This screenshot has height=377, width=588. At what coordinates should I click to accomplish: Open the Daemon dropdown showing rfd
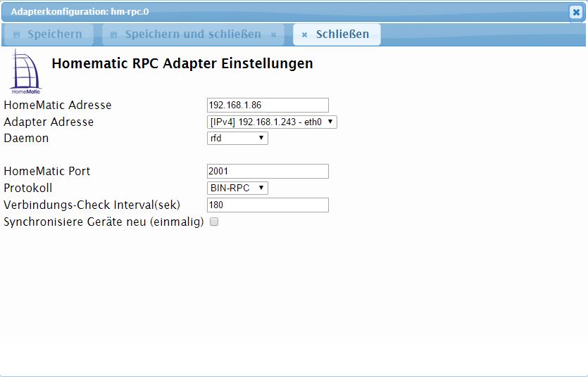[x=237, y=138]
